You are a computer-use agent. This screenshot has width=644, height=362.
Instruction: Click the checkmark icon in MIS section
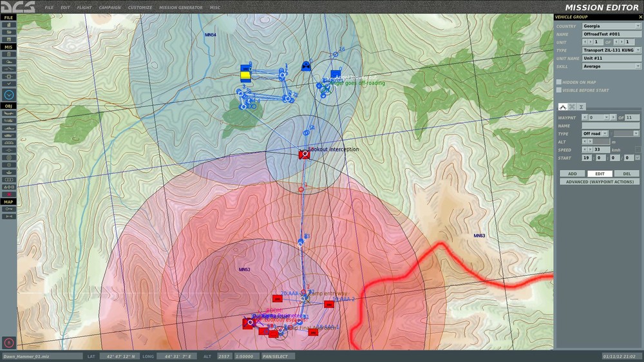(x=8, y=84)
